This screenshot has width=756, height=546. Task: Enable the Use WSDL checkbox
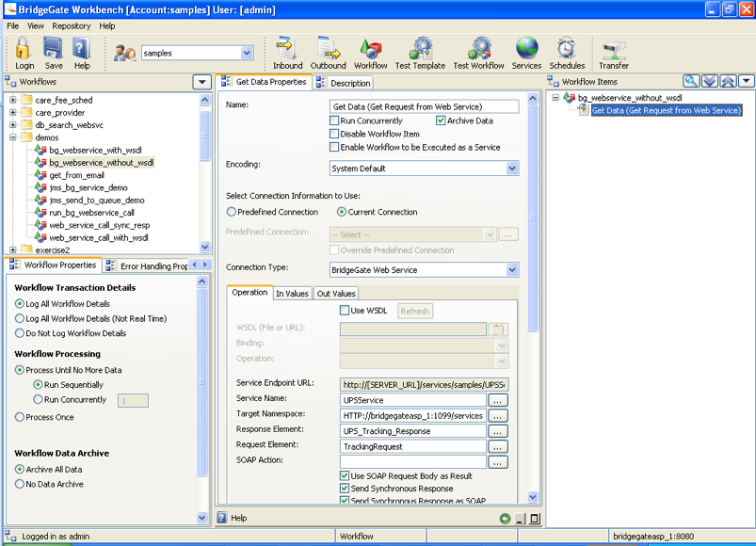(345, 311)
